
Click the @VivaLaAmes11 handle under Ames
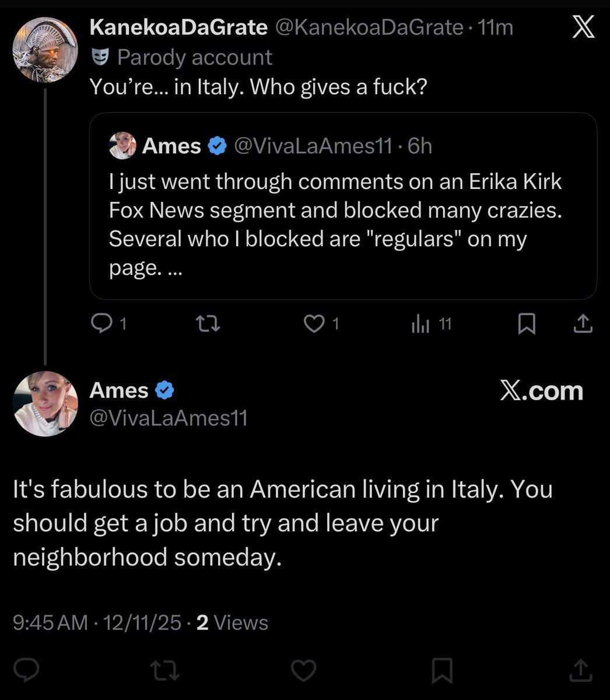point(169,418)
